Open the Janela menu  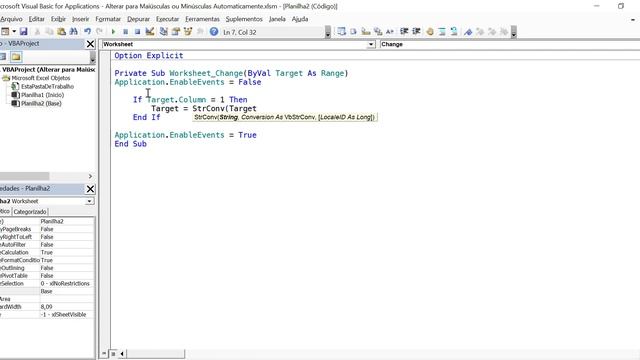click(277, 19)
